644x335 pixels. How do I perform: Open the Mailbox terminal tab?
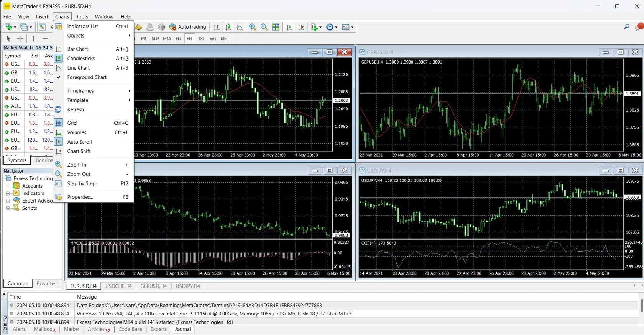(x=44, y=329)
